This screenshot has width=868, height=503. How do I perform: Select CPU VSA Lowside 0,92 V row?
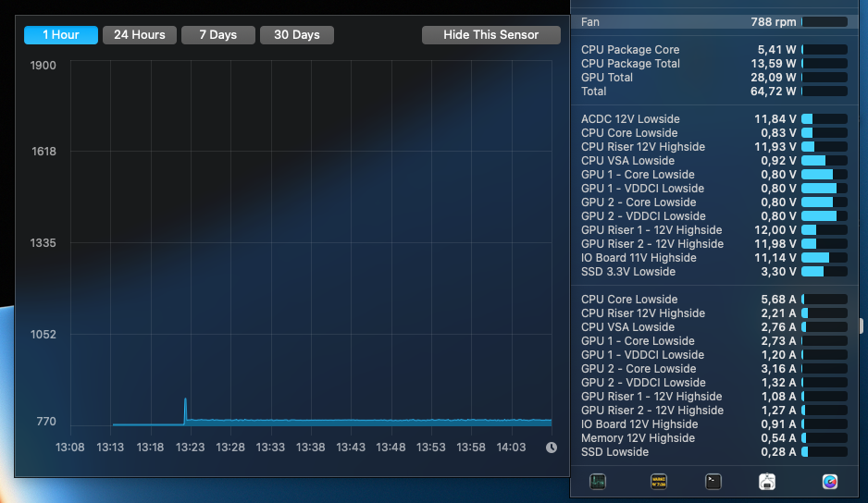[x=714, y=161]
